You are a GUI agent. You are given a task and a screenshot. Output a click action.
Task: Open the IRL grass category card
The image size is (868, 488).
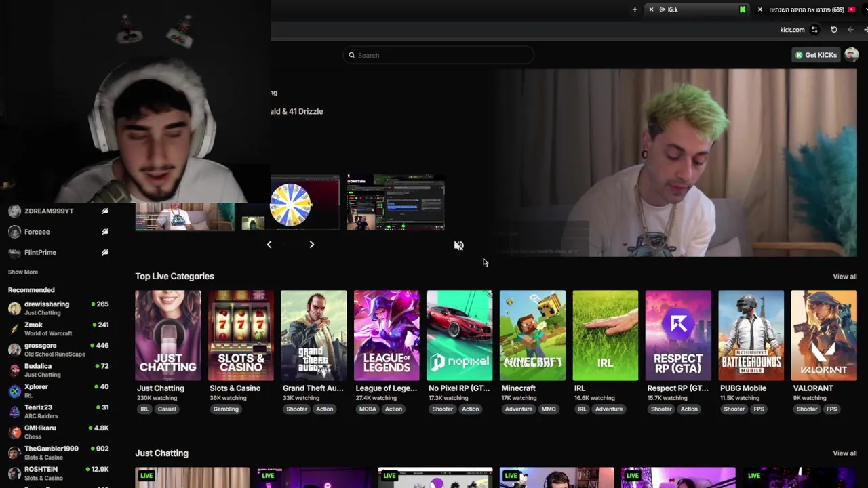[605, 335]
